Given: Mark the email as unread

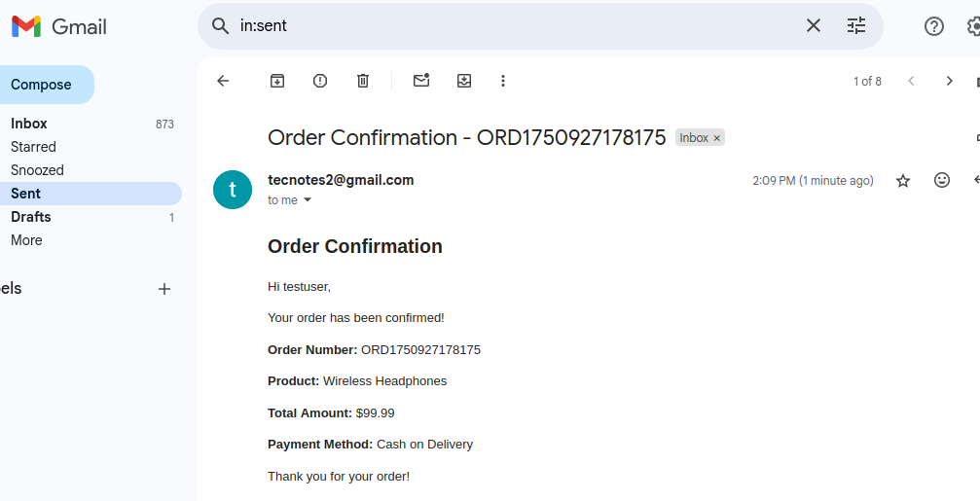Looking at the screenshot, I should tap(421, 80).
